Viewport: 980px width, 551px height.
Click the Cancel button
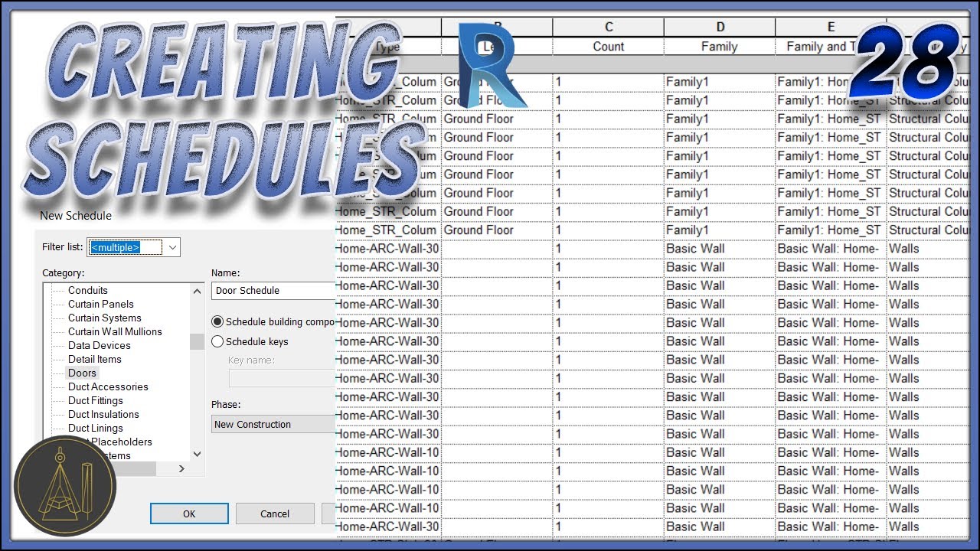(x=275, y=514)
